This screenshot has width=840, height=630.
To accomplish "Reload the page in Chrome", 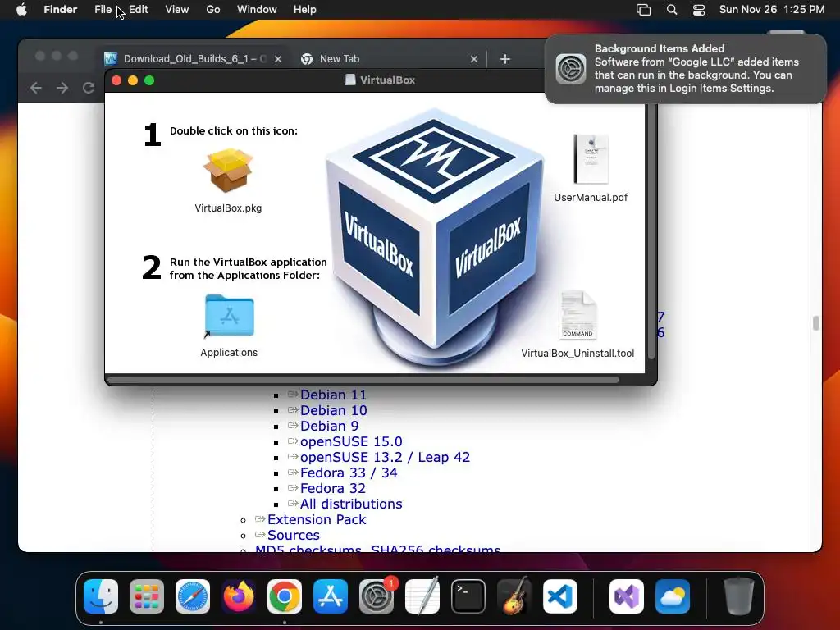I will [x=89, y=88].
